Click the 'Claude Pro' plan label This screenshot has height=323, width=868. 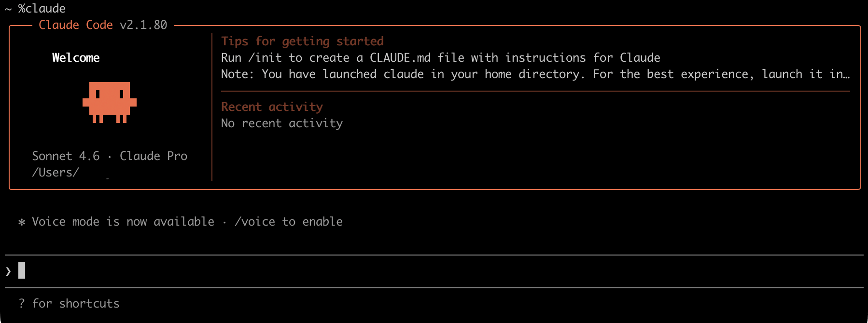tap(154, 156)
